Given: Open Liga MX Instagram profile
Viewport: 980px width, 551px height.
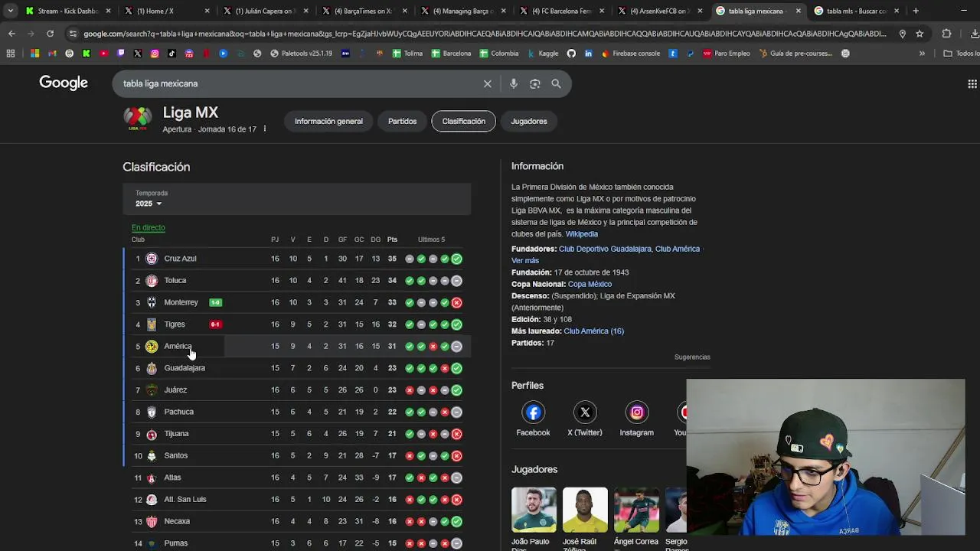Looking at the screenshot, I should coord(636,420).
